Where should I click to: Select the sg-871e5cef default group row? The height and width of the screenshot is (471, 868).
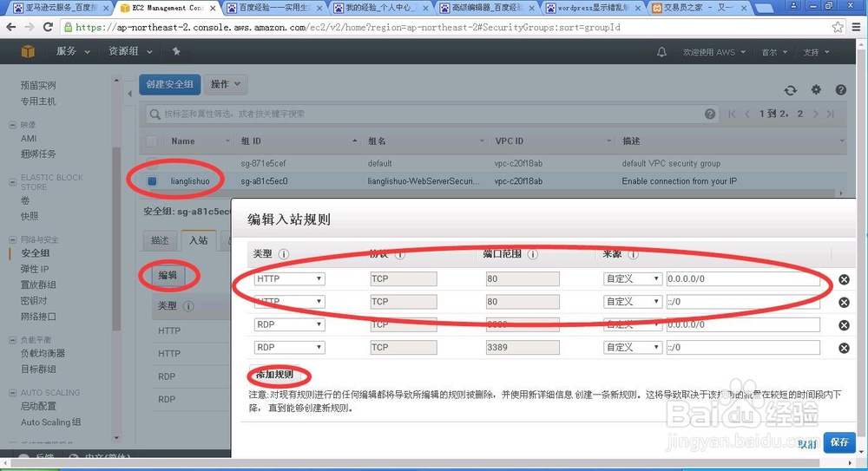pyautogui.click(x=493, y=163)
